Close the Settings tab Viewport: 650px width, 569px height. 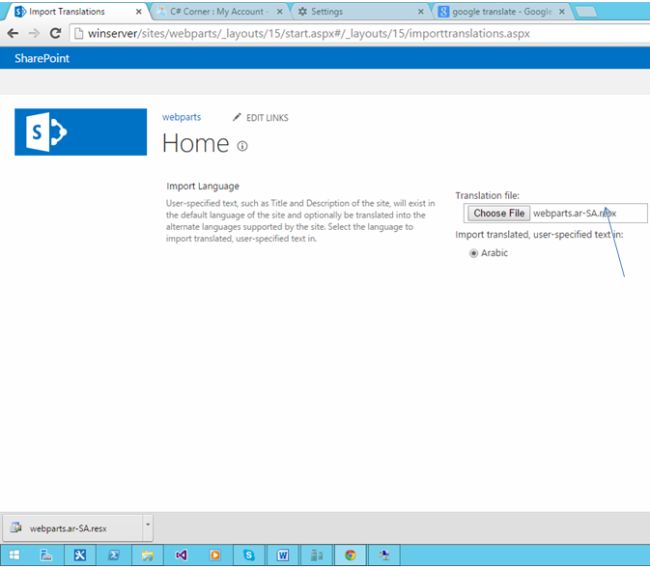pos(421,12)
